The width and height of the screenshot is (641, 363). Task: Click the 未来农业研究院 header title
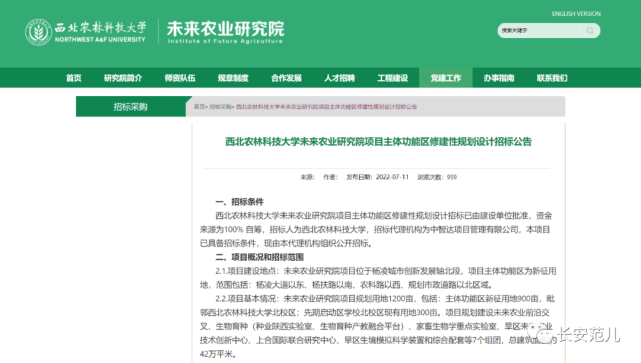click(x=225, y=29)
